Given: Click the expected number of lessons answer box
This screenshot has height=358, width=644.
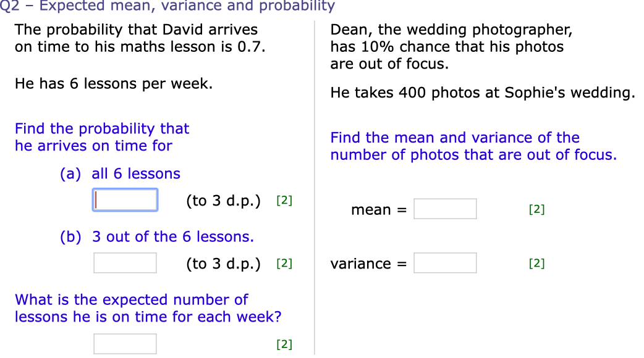Looking at the screenshot, I should coord(125,343).
